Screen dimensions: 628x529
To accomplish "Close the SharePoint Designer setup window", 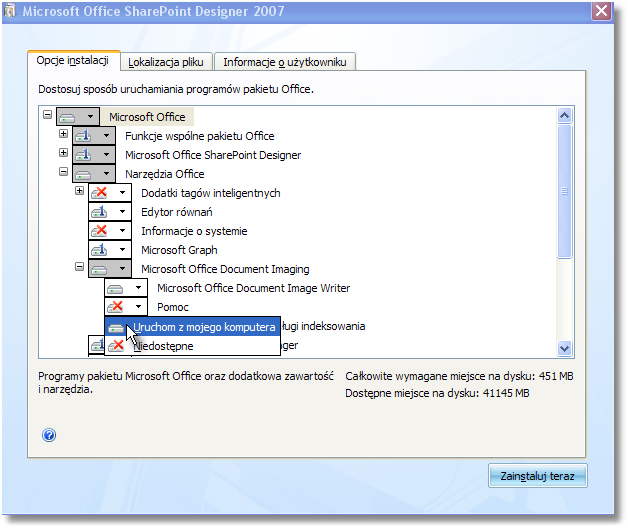I will pyautogui.click(x=602, y=11).
